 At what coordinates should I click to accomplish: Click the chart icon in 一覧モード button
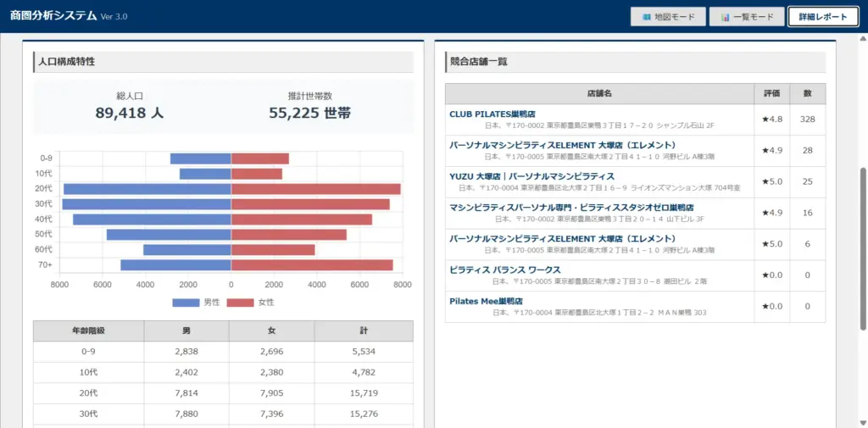[725, 17]
